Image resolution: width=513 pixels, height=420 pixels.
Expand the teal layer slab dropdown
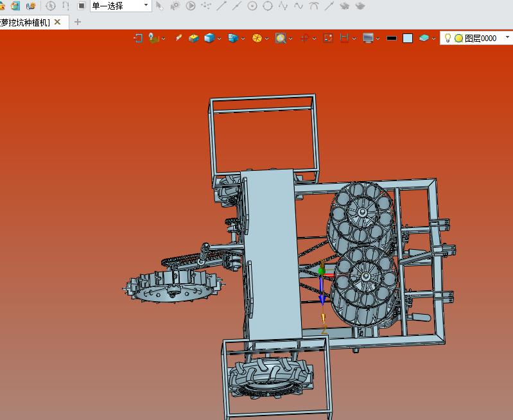coord(434,39)
